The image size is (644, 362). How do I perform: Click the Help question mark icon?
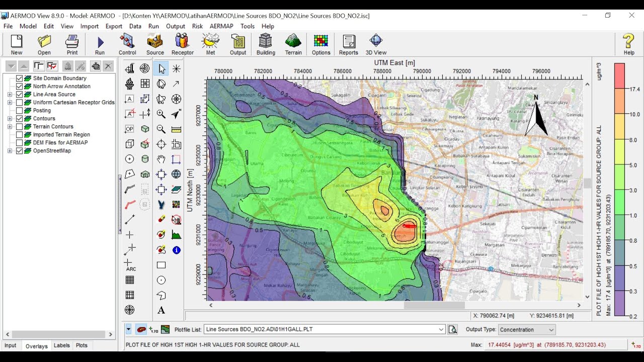[629, 44]
